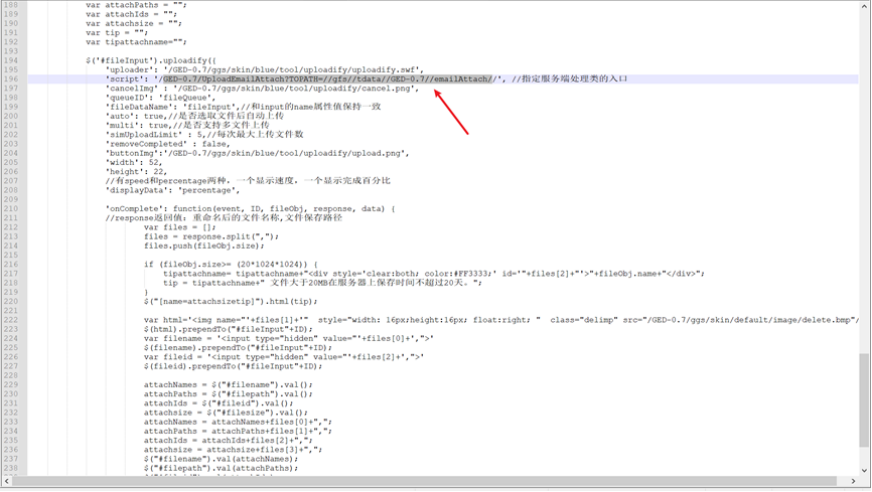Click the 'displayData': 'percentage' line
Screen dimensions: 872x492
(x=173, y=190)
